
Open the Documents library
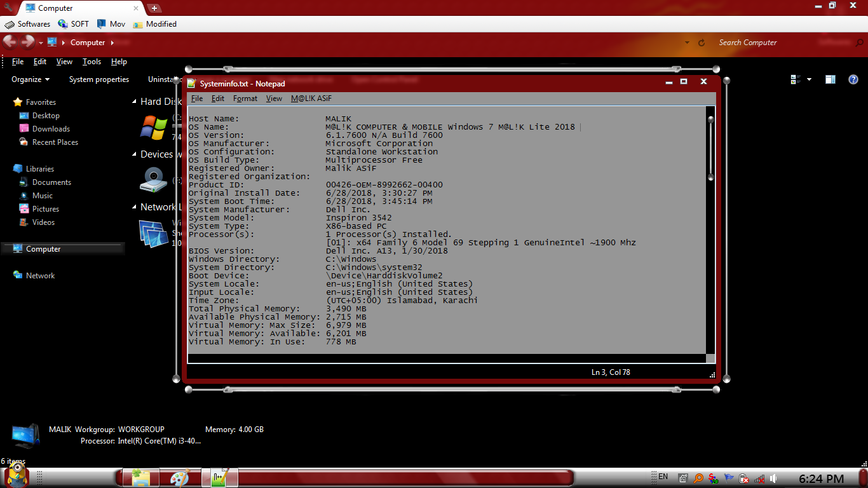pyautogui.click(x=45, y=182)
